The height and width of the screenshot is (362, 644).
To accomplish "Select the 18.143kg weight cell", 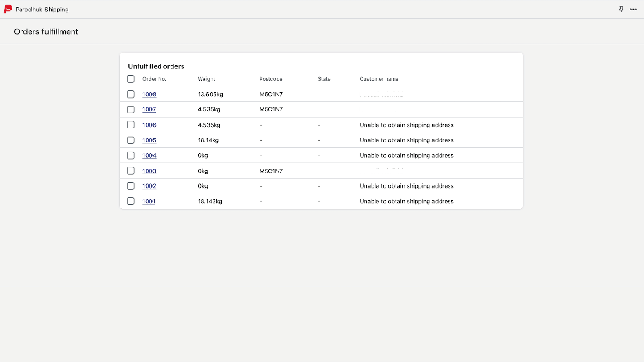I will (x=210, y=201).
